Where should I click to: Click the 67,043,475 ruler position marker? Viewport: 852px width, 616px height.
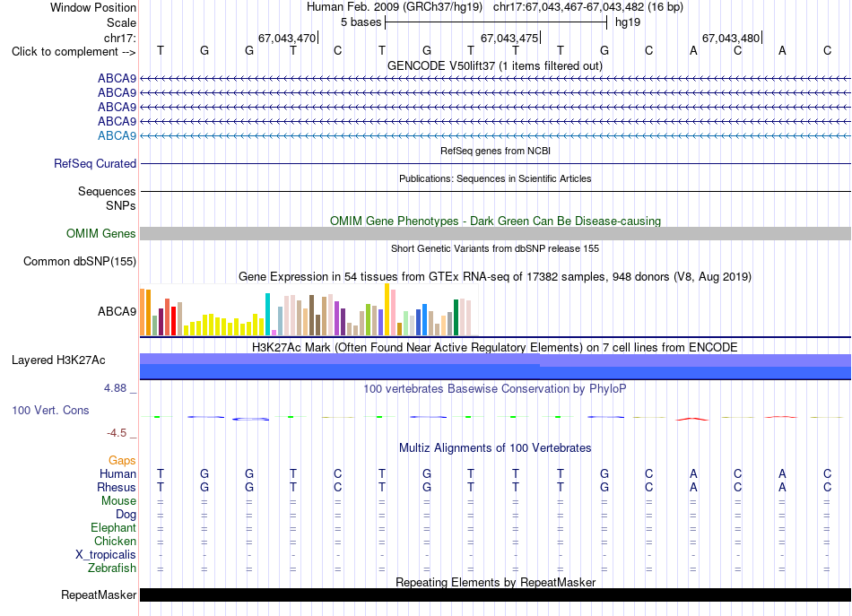[509, 38]
